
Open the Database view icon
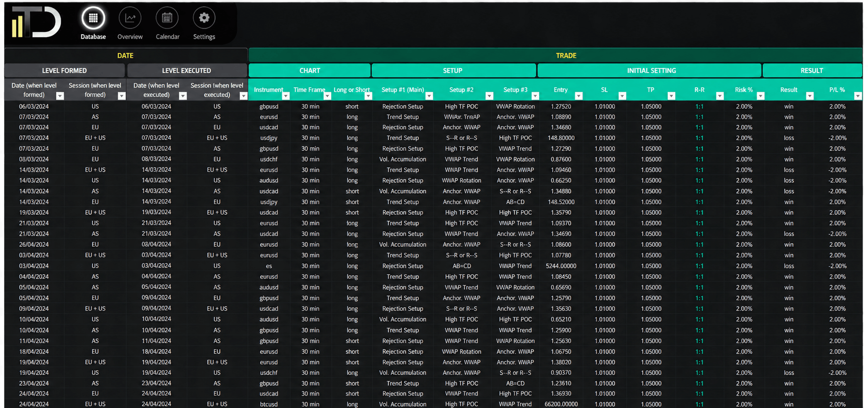pyautogui.click(x=93, y=19)
